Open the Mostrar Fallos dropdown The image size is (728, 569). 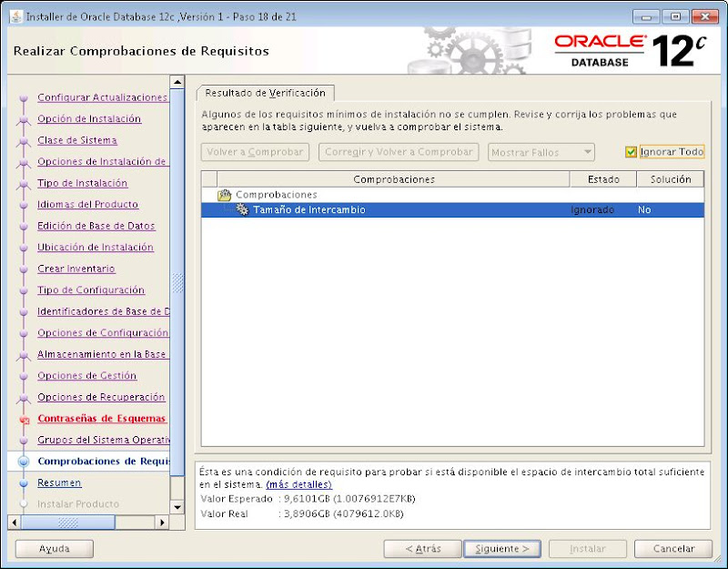coord(541,152)
